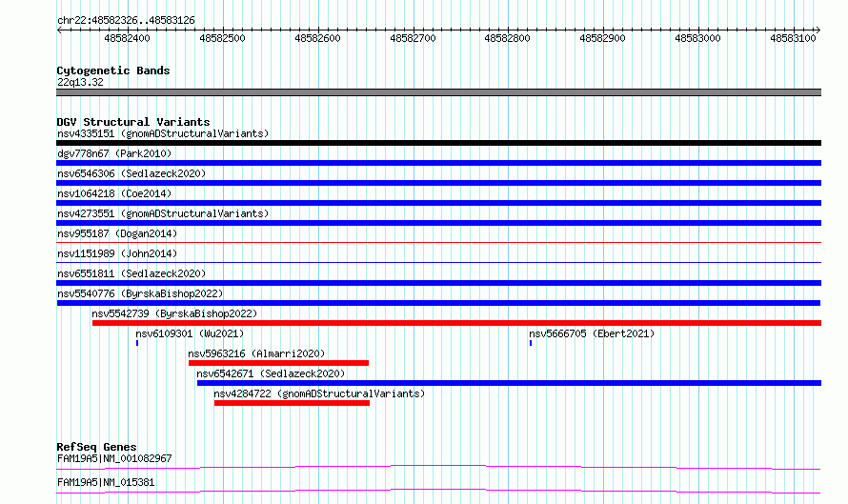Click the dgv778n67 (Park2010) label

(x=114, y=153)
